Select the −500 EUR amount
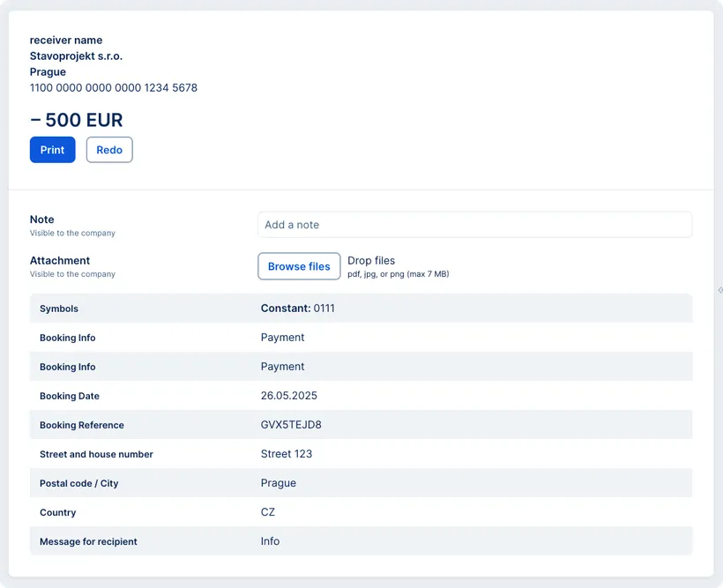 pyautogui.click(x=77, y=120)
